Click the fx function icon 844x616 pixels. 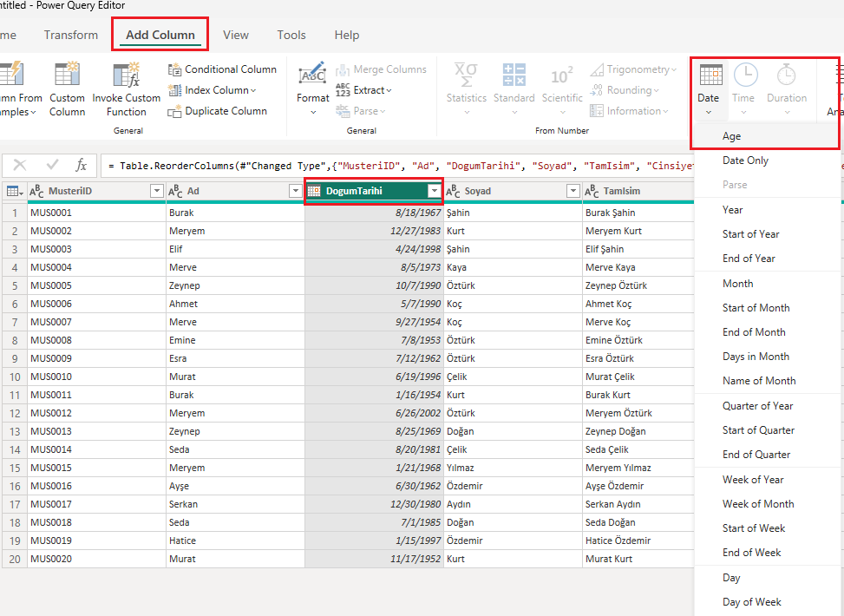click(81, 165)
